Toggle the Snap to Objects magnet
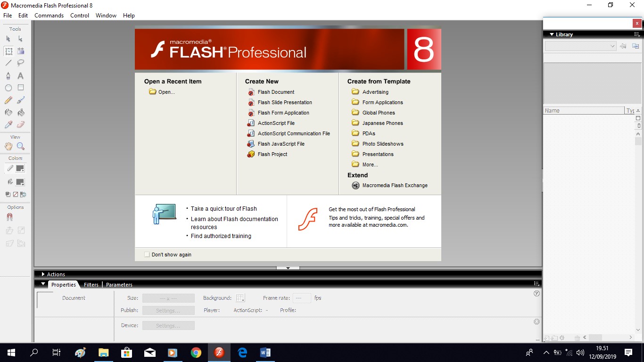Screen dimensions: 644x362 9,217
